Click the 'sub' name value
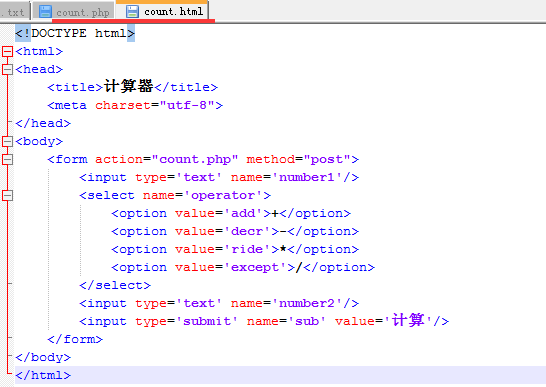 click(x=307, y=321)
